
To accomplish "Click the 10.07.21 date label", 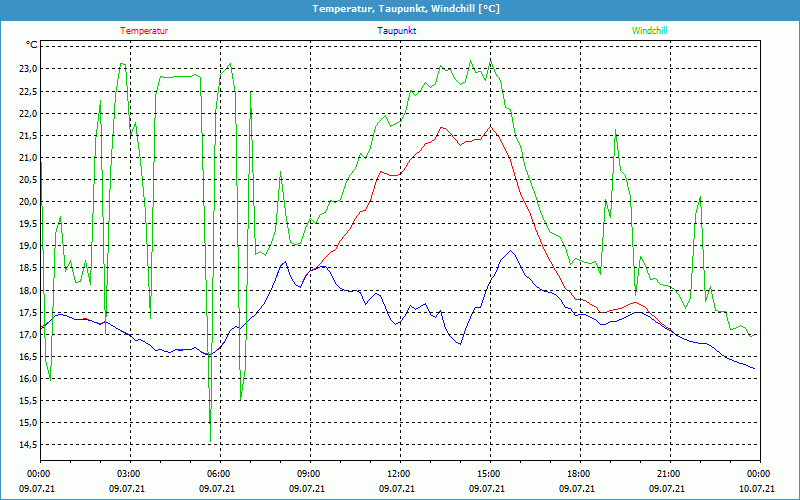I will click(758, 489).
